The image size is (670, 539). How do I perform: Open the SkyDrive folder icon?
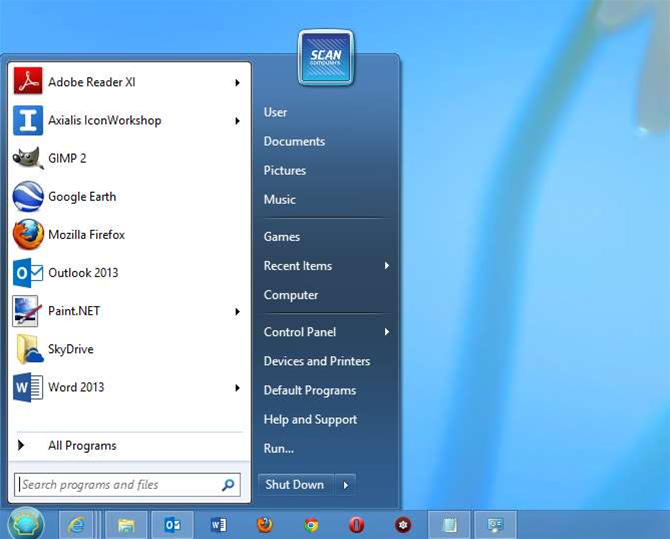29,349
